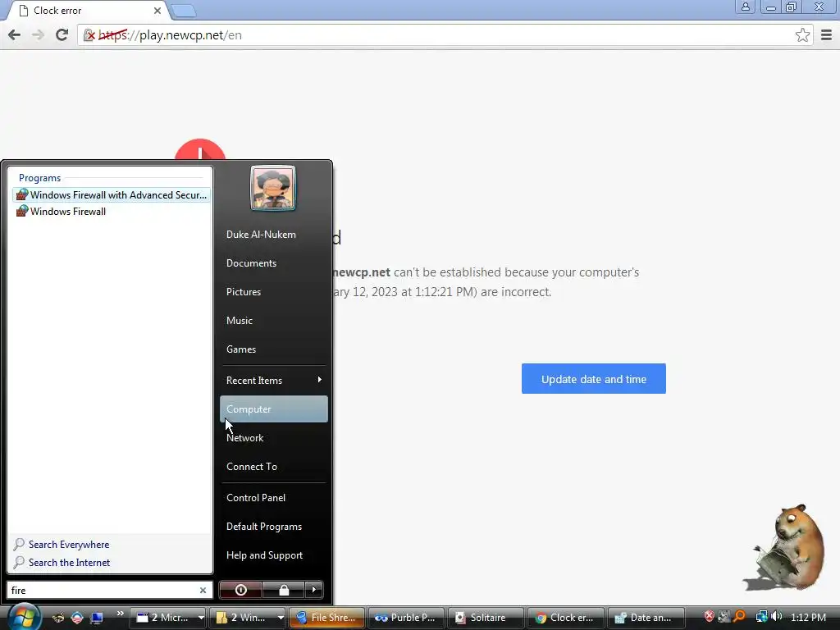This screenshot has height=630, width=840.
Task: Expand Quick Launch overflow chevron
Action: (120, 614)
